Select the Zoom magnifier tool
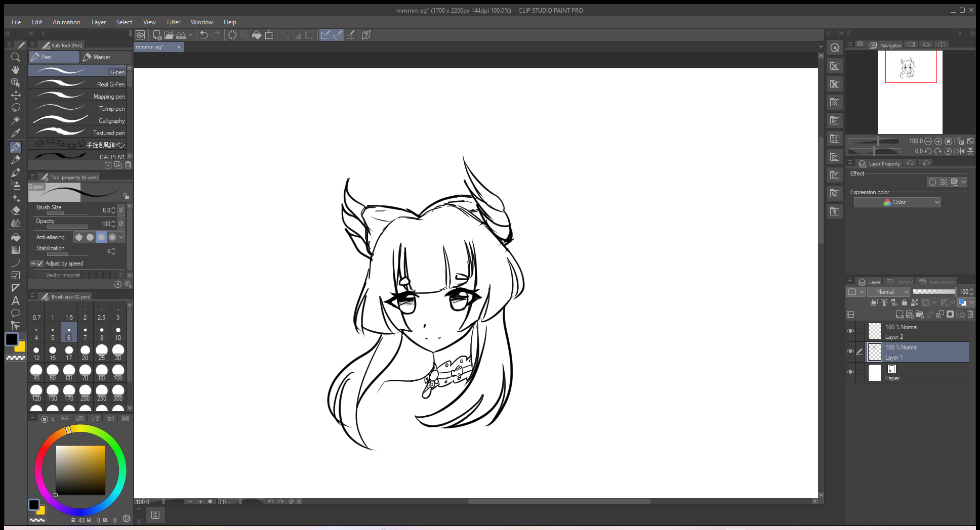 (x=16, y=57)
